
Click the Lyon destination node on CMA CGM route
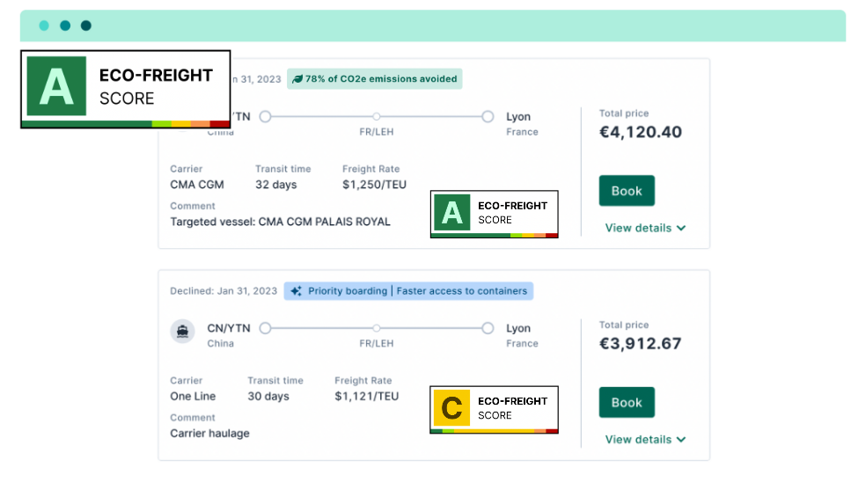(488, 117)
